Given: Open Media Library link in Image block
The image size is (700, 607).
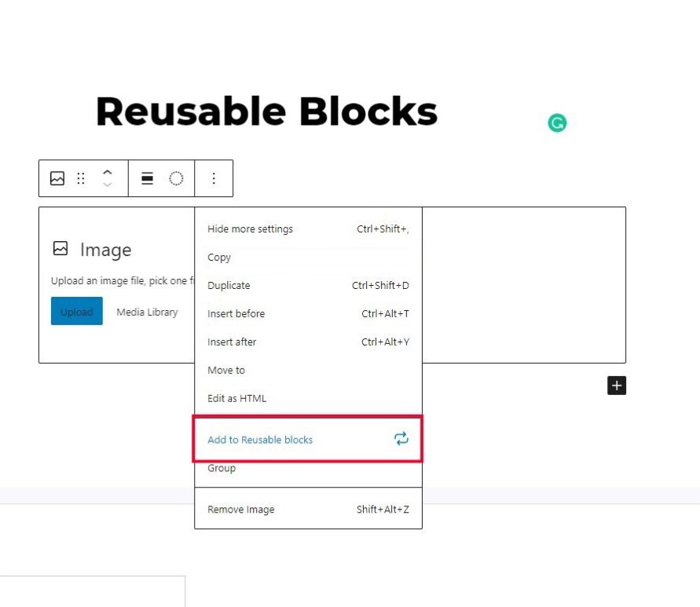Looking at the screenshot, I should coord(147,312).
